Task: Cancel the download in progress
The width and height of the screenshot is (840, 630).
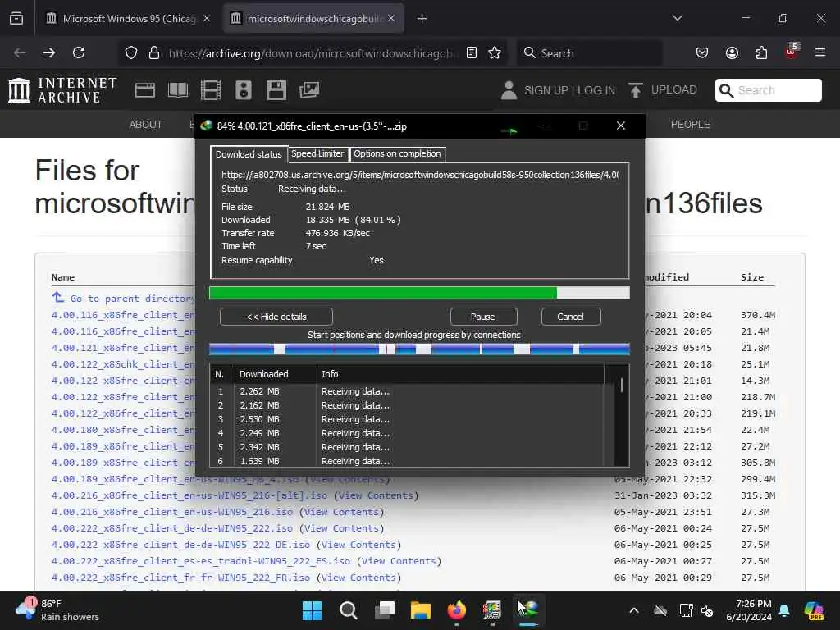Action: point(571,317)
